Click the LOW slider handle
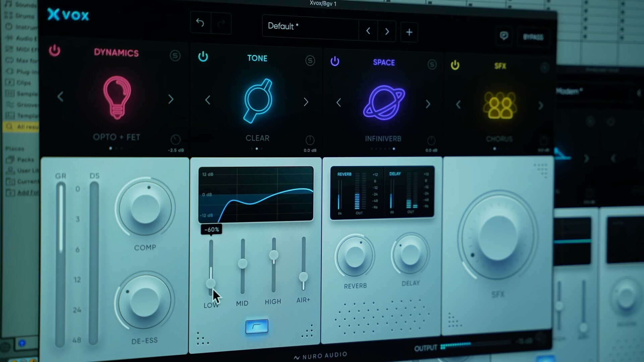644x362 pixels. click(211, 284)
